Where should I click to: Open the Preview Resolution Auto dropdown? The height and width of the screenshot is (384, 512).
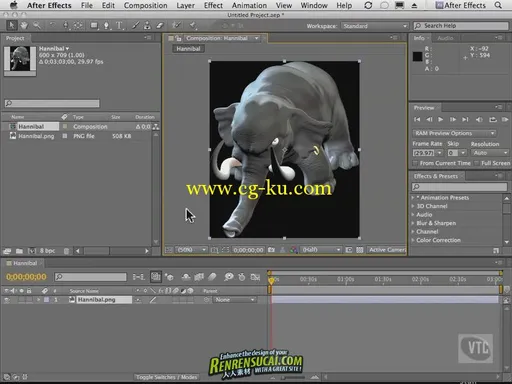tap(490, 153)
